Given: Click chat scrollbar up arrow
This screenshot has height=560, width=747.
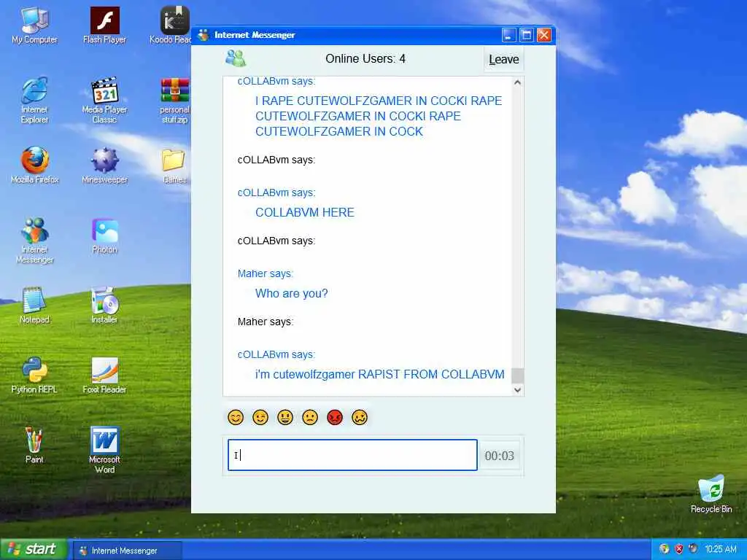Looking at the screenshot, I should pyautogui.click(x=518, y=83).
